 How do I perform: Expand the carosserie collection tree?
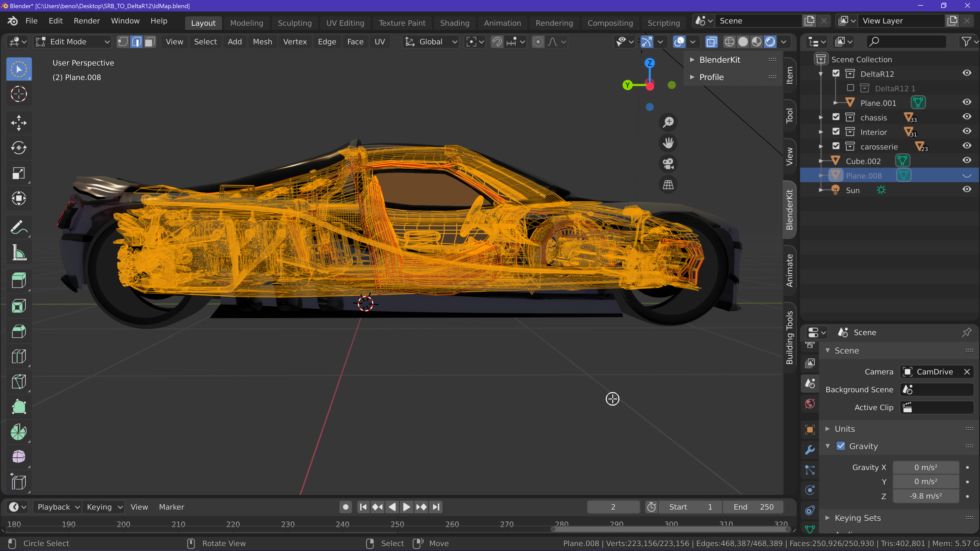[x=821, y=146]
